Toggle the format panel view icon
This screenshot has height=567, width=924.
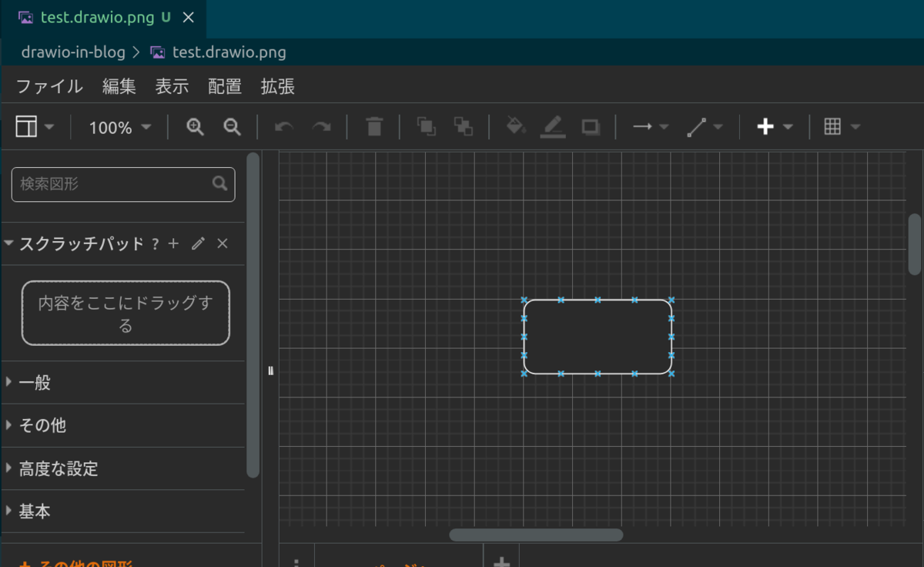coord(27,126)
